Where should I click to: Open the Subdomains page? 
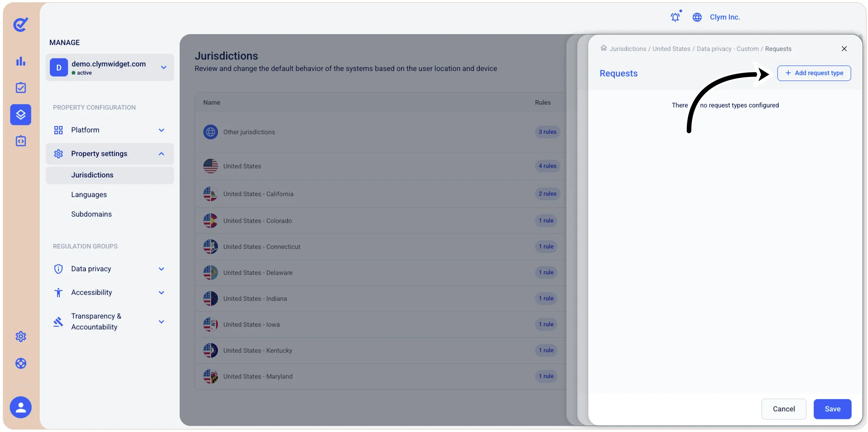tap(91, 214)
